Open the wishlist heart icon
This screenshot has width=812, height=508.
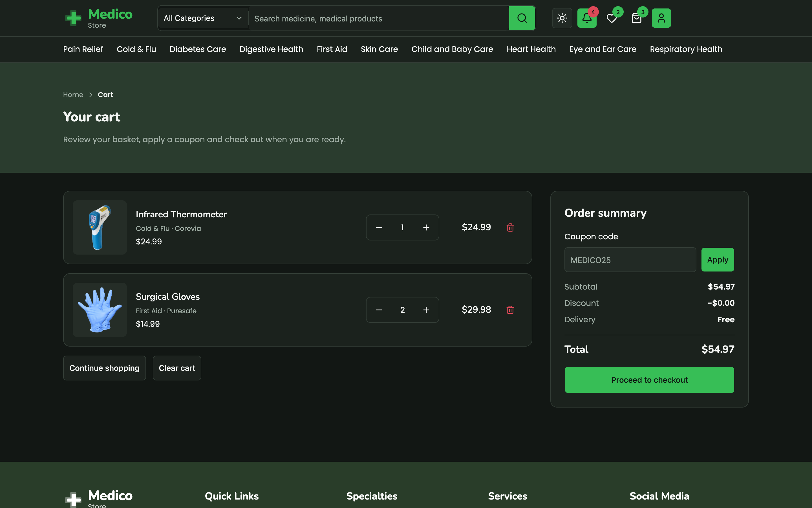click(x=612, y=18)
